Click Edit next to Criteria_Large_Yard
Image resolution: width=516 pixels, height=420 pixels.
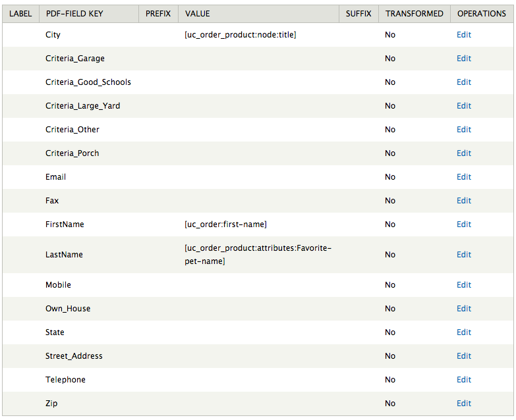pyautogui.click(x=464, y=105)
